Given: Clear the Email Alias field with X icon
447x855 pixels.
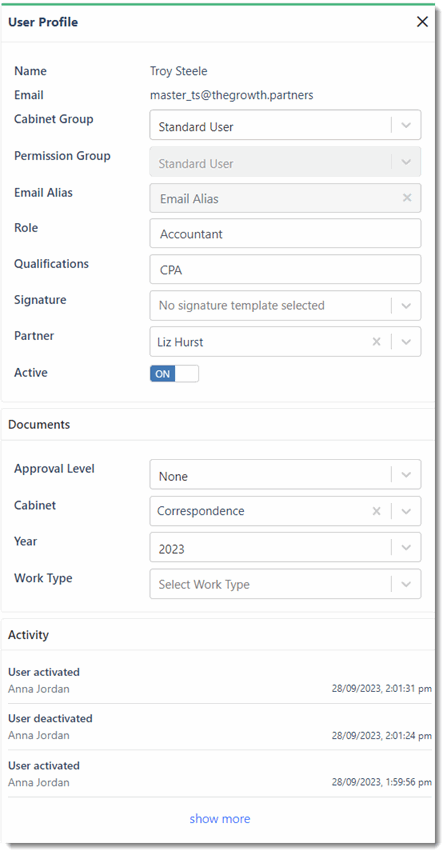Looking at the screenshot, I should coord(407,198).
